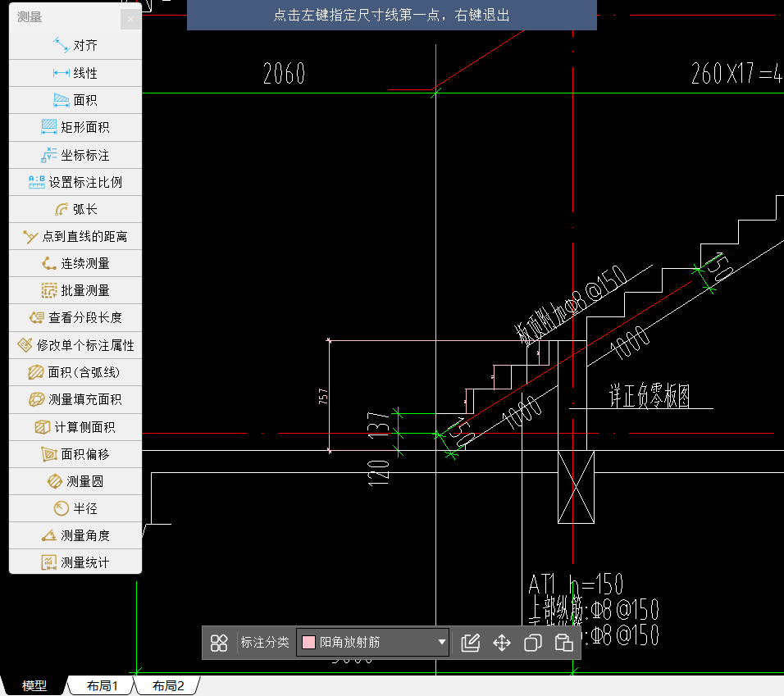Open 设置标注比例 annotation scale settings
Screen dimensions: 784x696
75,182
